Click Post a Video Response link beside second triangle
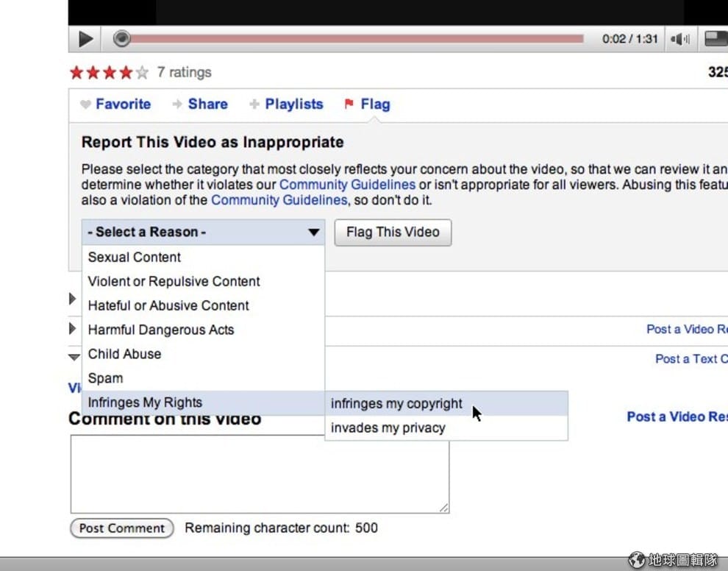728x571 pixels. tap(687, 329)
